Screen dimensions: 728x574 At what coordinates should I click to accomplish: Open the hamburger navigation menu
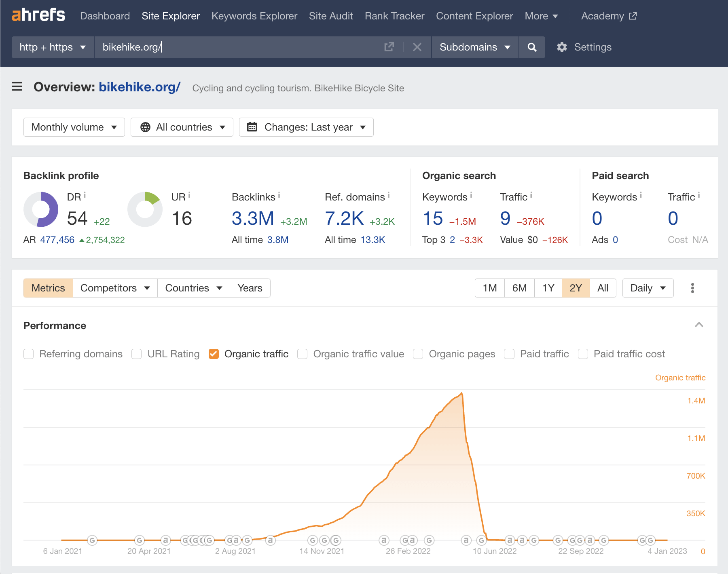(x=17, y=87)
